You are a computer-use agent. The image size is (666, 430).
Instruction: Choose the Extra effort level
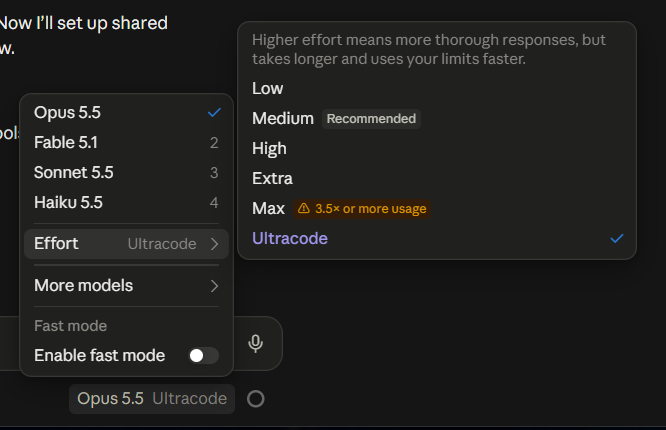(437, 178)
